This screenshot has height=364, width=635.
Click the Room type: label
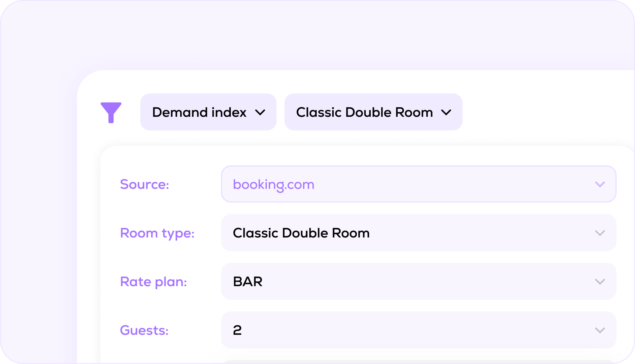point(157,233)
